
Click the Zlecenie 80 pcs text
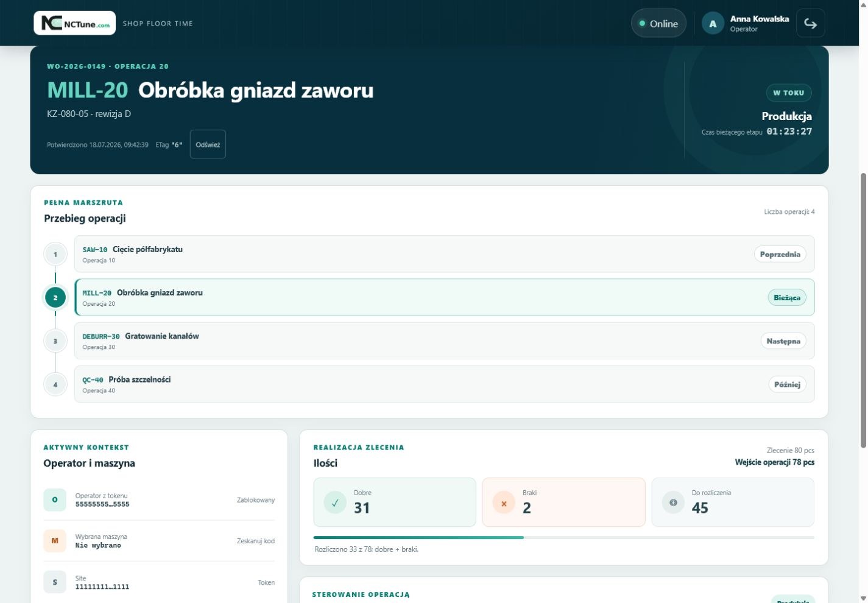click(x=790, y=450)
